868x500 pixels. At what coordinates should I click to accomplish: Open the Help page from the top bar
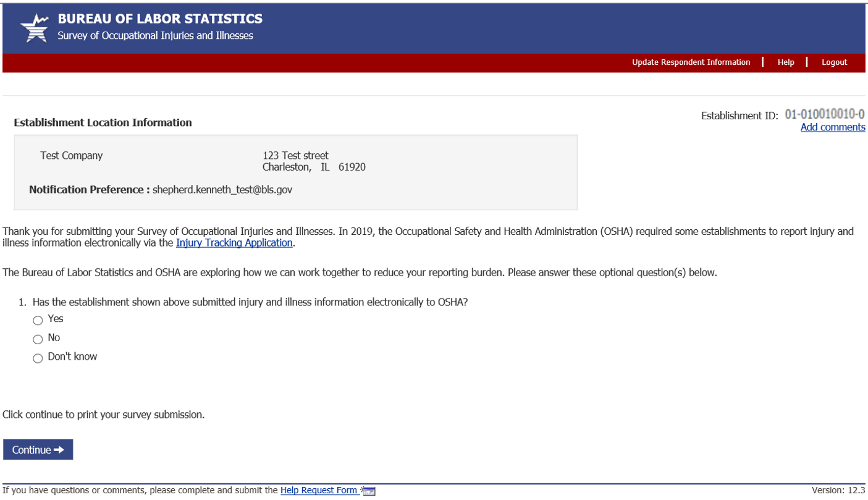point(786,62)
